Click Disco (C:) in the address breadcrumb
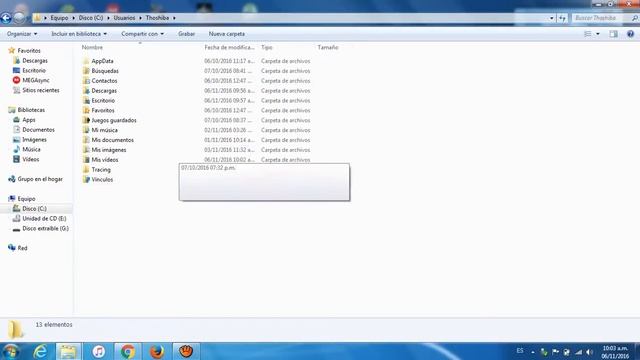Screen dimensions: 640x360 [x=91, y=18]
